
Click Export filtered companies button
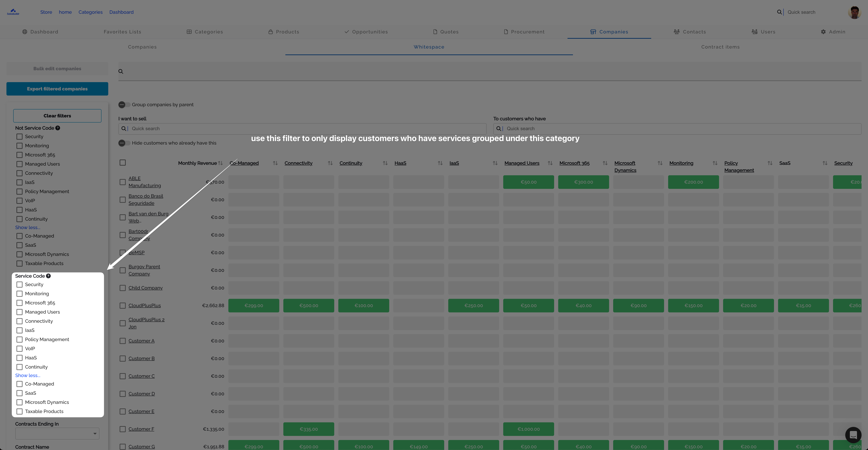(x=57, y=89)
